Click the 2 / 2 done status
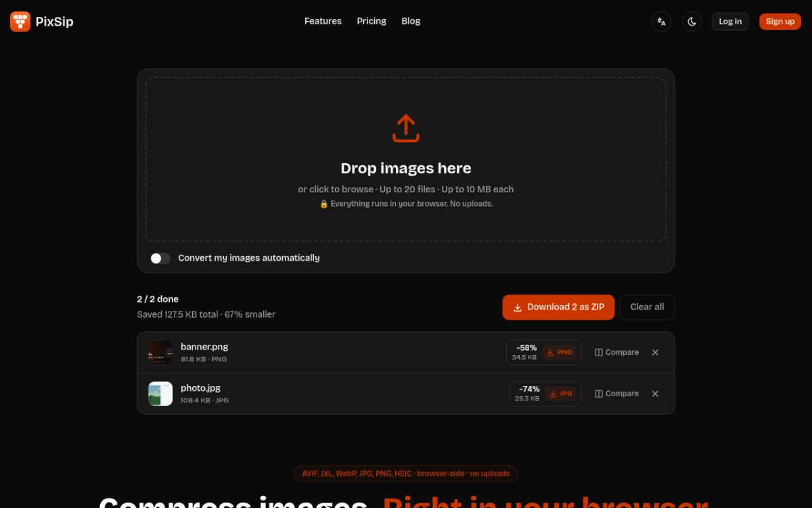 pos(158,299)
